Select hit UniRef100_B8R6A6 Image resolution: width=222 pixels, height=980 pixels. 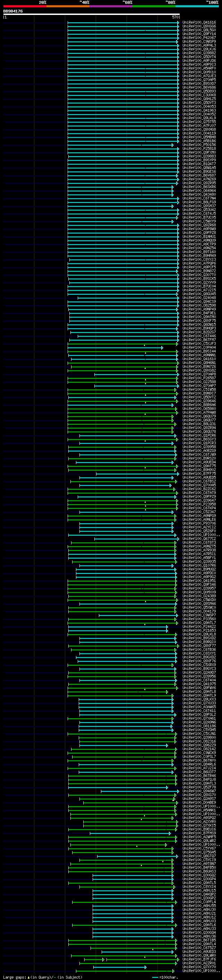[x=199, y=405]
